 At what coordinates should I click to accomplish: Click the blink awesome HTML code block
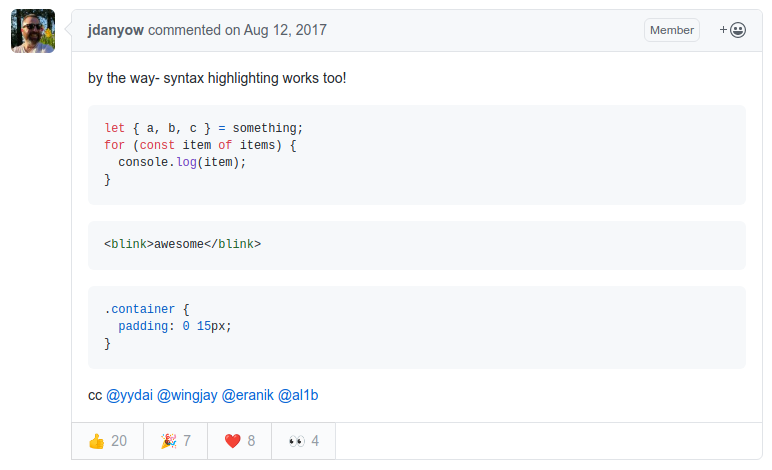pos(416,244)
